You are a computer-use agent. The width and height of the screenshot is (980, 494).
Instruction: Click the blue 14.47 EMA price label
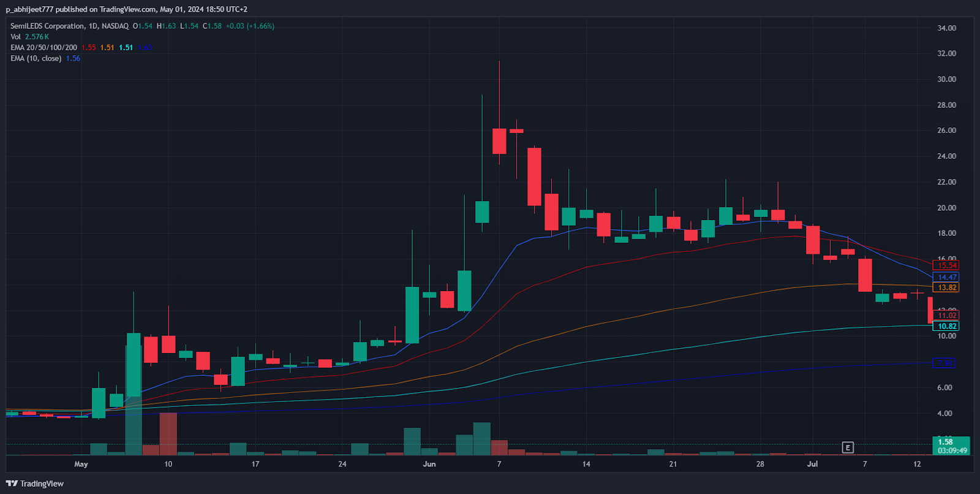[x=946, y=277]
